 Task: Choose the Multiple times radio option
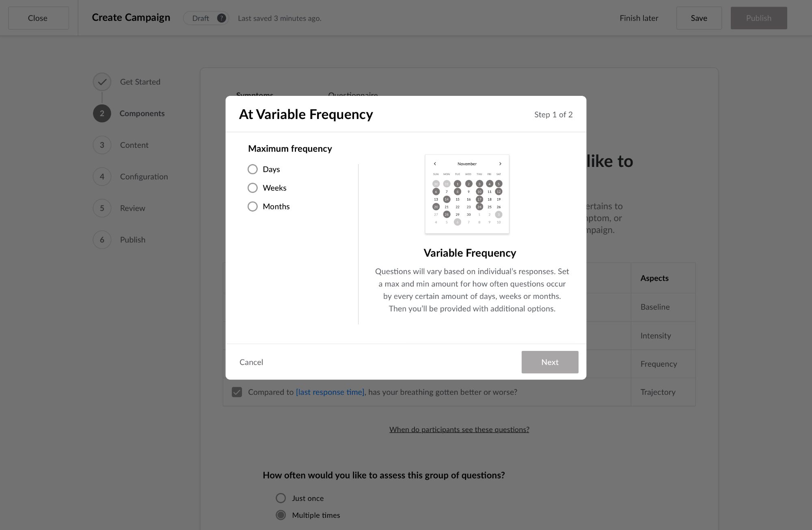coord(281,515)
